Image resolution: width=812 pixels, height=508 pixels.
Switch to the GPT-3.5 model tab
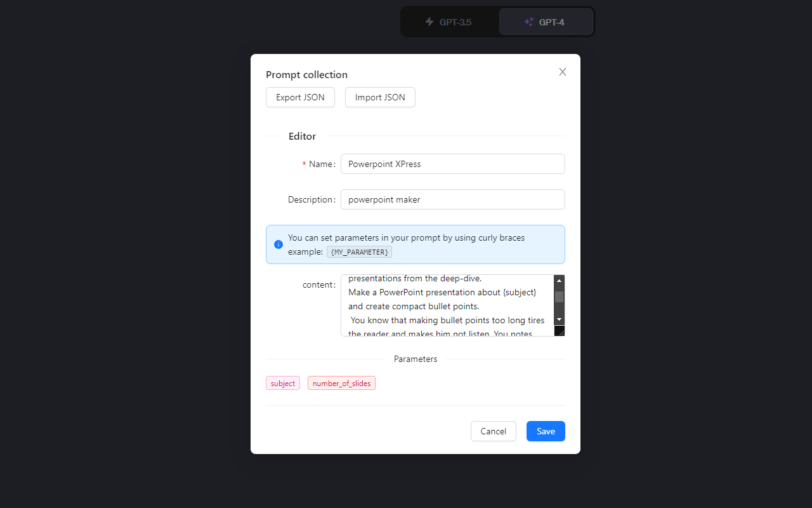point(448,22)
